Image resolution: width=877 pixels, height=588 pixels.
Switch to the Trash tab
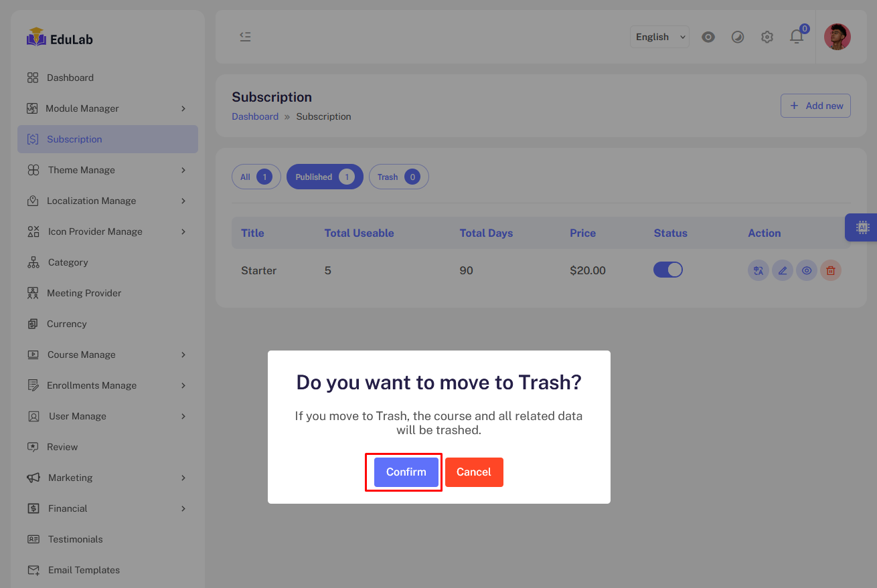[x=398, y=177]
